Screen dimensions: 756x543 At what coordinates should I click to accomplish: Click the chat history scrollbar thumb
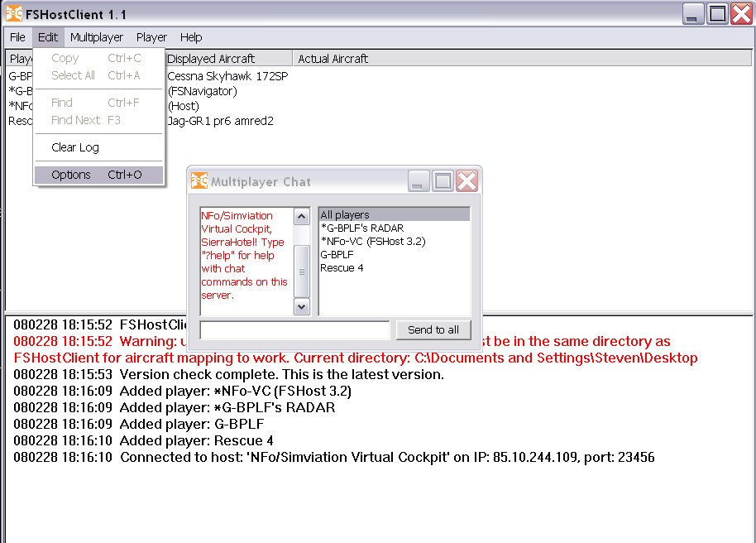pos(302,270)
